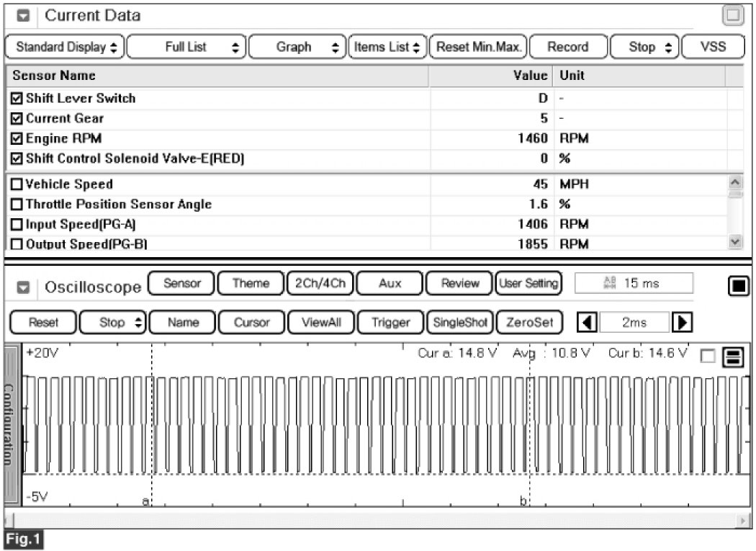The image size is (756, 551).
Task: Uncheck Shift Control Solenoid Valve-E sensor
Action: click(17, 158)
